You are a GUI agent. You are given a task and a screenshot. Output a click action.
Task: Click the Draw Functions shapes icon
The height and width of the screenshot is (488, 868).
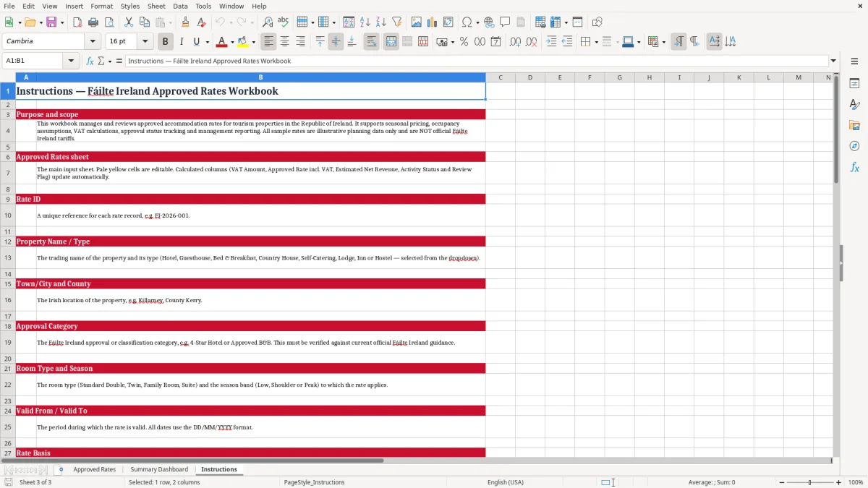coord(597,22)
